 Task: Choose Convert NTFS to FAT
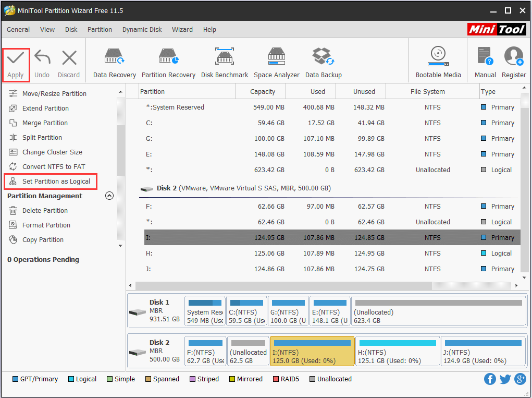47,166
